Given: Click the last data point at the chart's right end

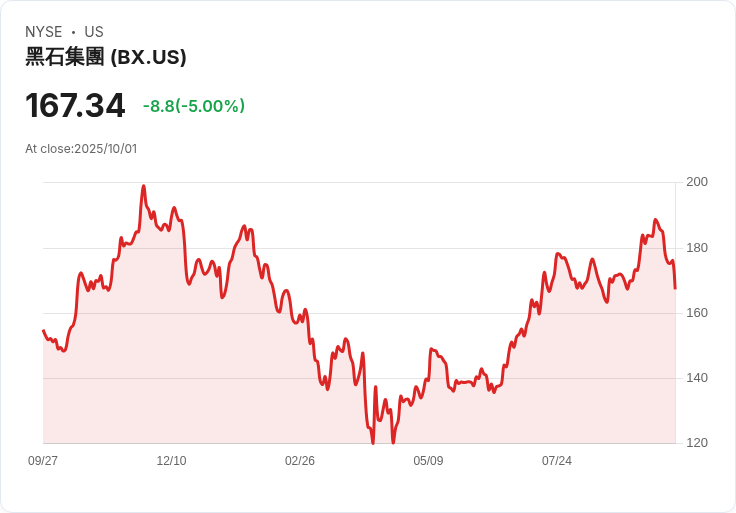Looking at the screenshot, I should tap(675, 288).
